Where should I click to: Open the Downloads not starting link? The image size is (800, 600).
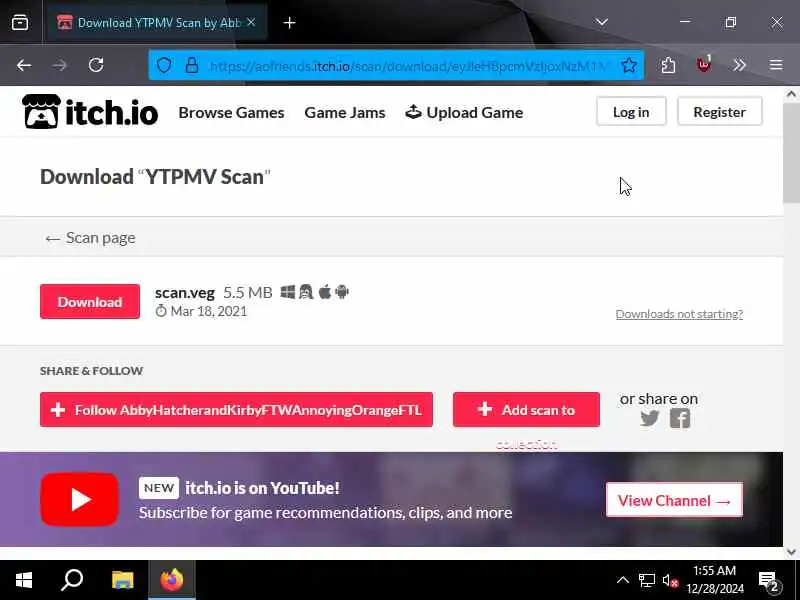[679, 314]
